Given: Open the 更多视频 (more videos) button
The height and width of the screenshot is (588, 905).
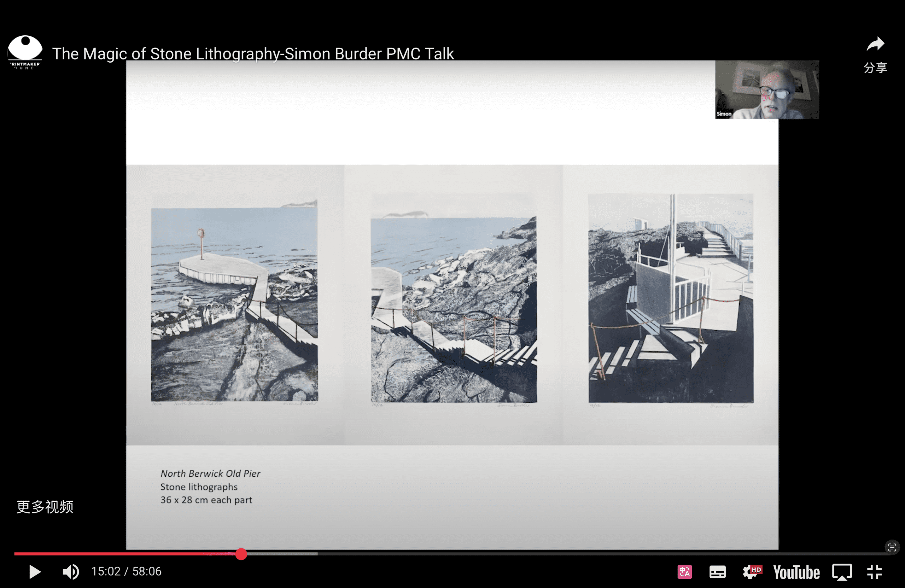Looking at the screenshot, I should pos(45,507).
